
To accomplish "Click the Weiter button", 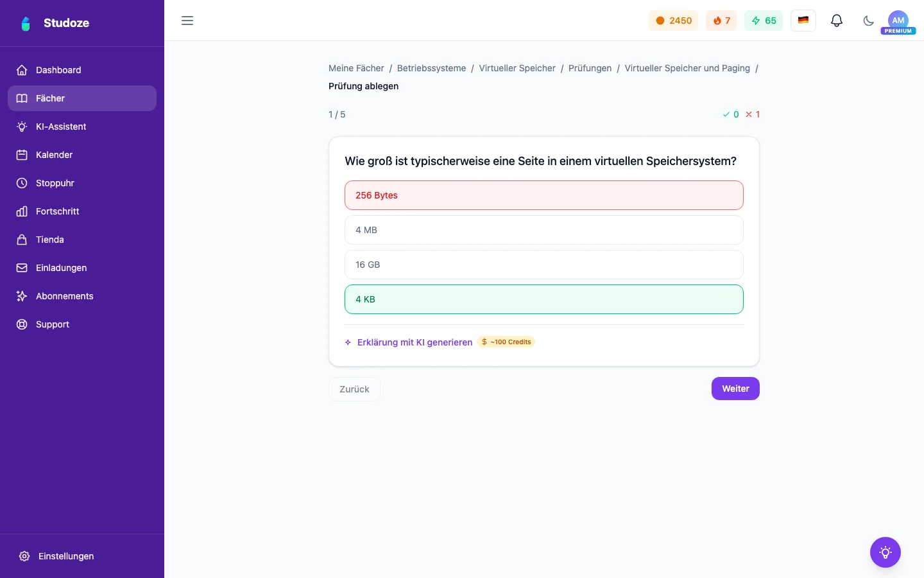I will (x=735, y=389).
